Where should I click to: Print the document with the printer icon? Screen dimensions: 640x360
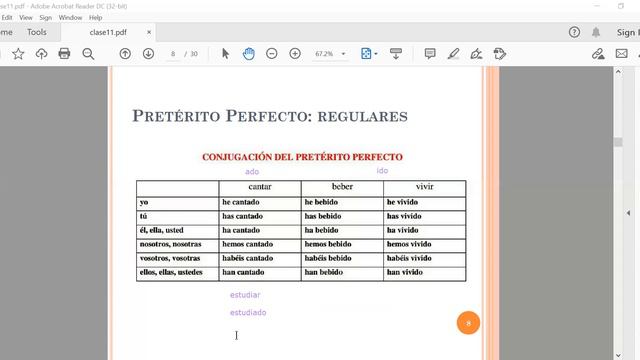pyautogui.click(x=64, y=53)
